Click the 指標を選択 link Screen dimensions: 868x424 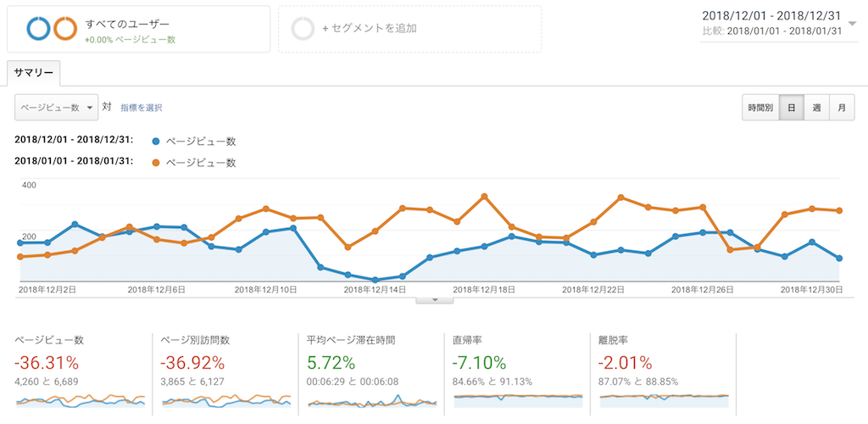pyautogui.click(x=142, y=108)
